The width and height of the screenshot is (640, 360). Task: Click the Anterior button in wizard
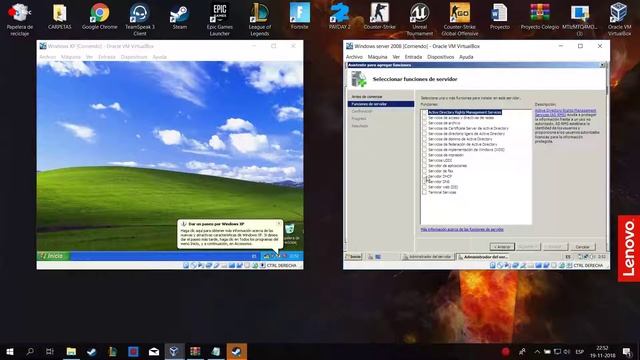point(502,247)
